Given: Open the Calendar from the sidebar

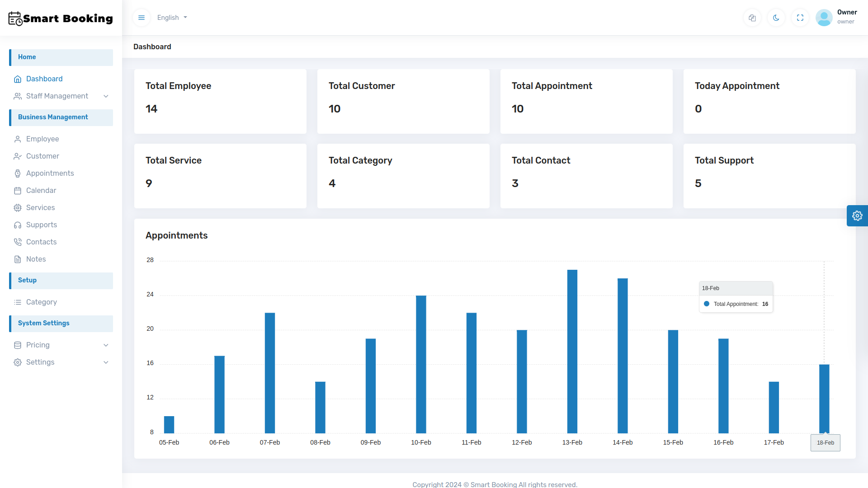Looking at the screenshot, I should 18,190.
